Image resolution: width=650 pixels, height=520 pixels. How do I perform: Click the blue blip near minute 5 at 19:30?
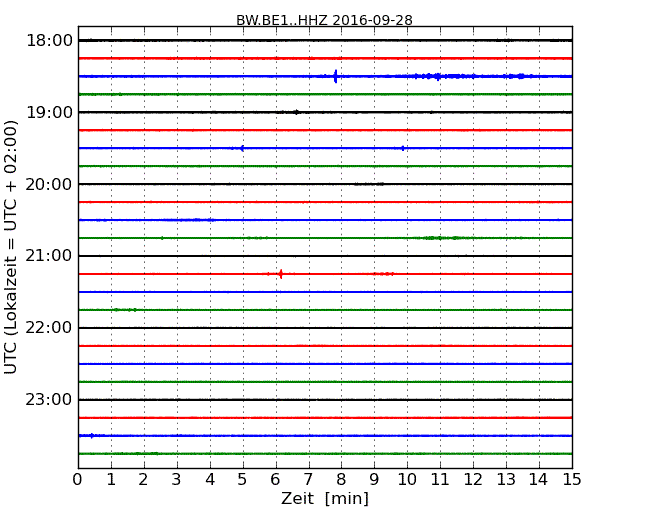pyautogui.click(x=242, y=148)
